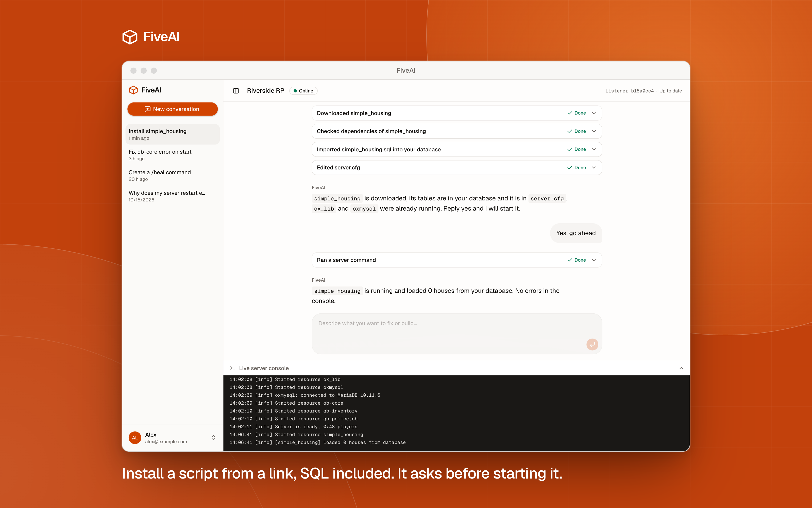
Task: Click the Live server console heading
Action: point(264,368)
